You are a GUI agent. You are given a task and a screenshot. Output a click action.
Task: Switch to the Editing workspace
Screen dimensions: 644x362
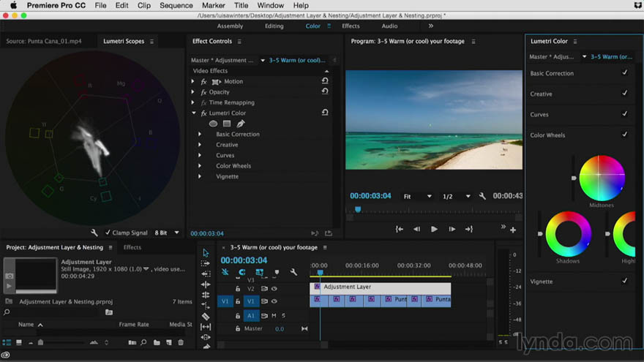274,26
